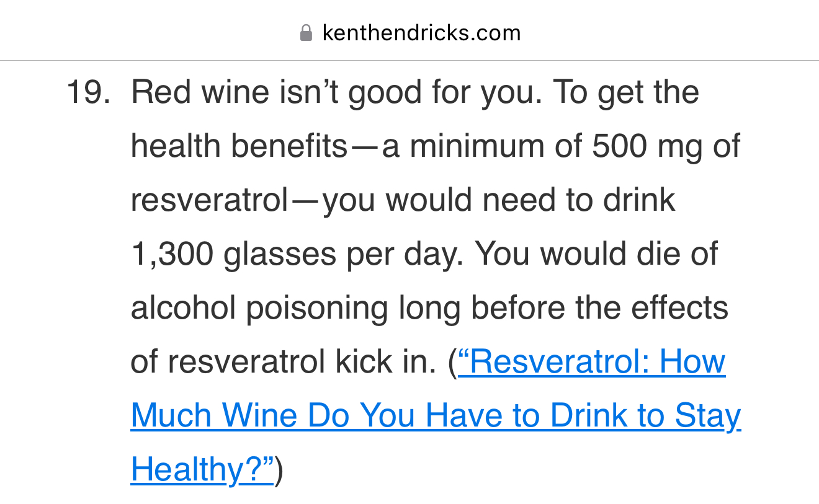Open the "Resveratrol: How" hyperlink text
Viewport: 819px width, 504px height.
click(591, 361)
